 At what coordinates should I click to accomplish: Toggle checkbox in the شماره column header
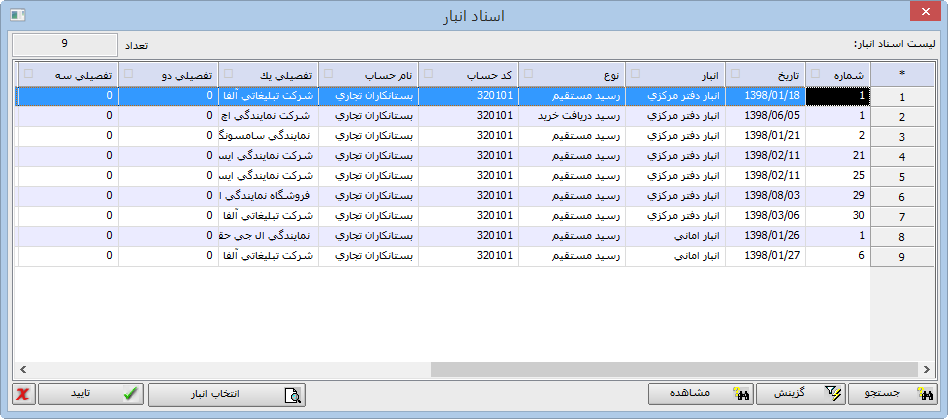(x=815, y=74)
